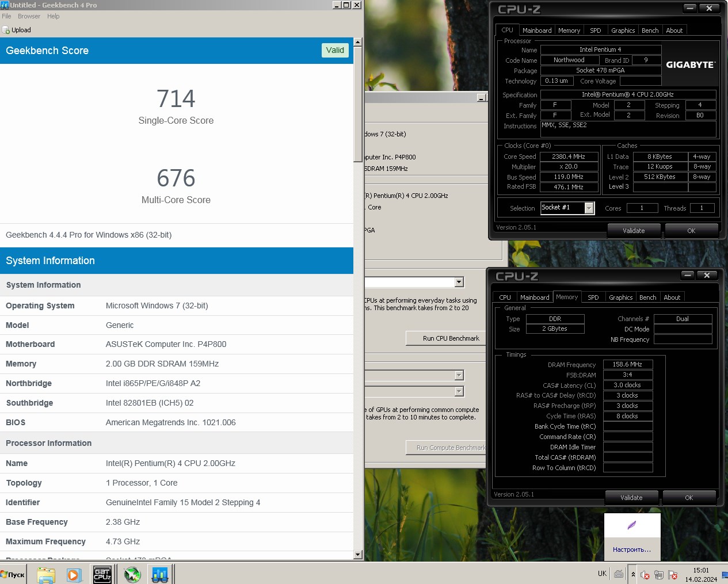The image size is (728, 584).
Task: Switch to Mainboard tab in upper CPU-Z window
Action: coord(537,30)
